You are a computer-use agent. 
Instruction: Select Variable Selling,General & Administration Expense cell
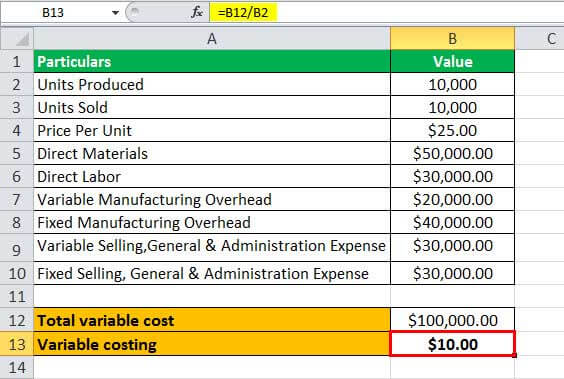pyautogui.click(x=212, y=248)
